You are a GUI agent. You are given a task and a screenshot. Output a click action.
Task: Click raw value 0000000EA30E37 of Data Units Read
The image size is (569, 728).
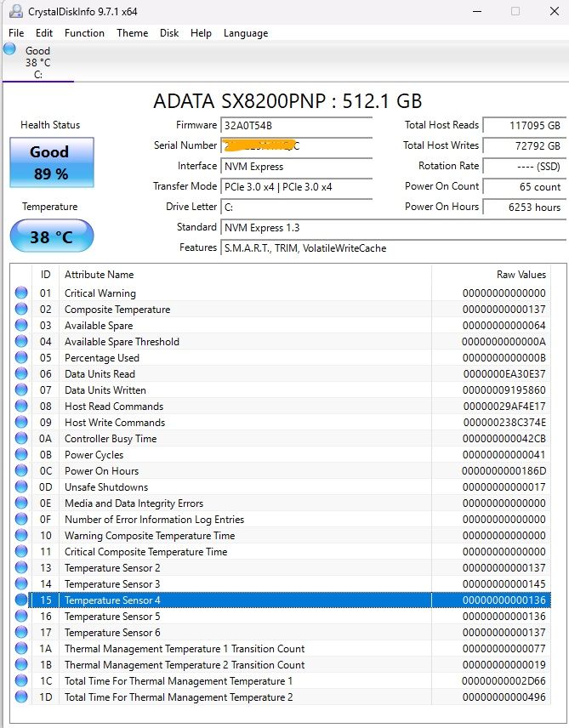pyautogui.click(x=504, y=373)
